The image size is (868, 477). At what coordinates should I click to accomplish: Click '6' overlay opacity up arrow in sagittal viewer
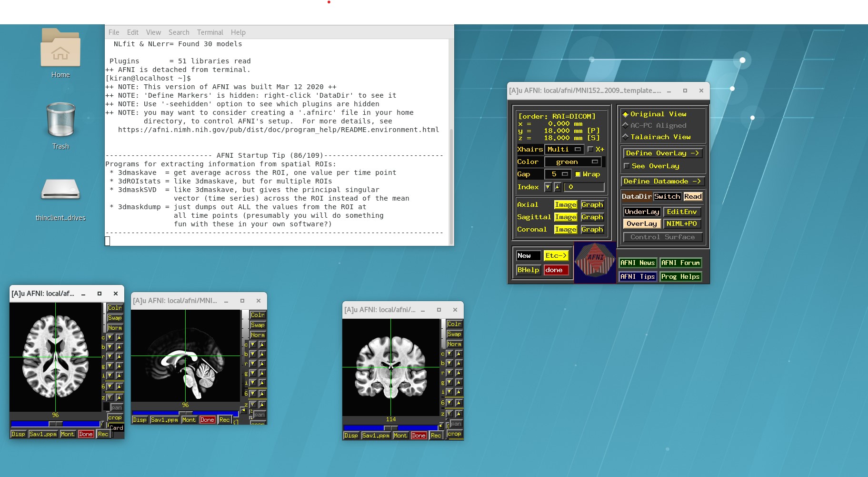[x=262, y=394]
